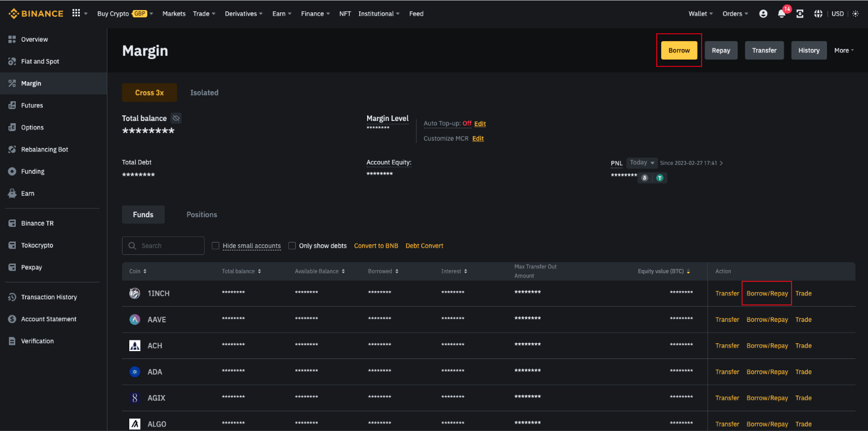868x431 pixels.
Task: Select the BTC unit icon under PNL
Action: [645, 178]
